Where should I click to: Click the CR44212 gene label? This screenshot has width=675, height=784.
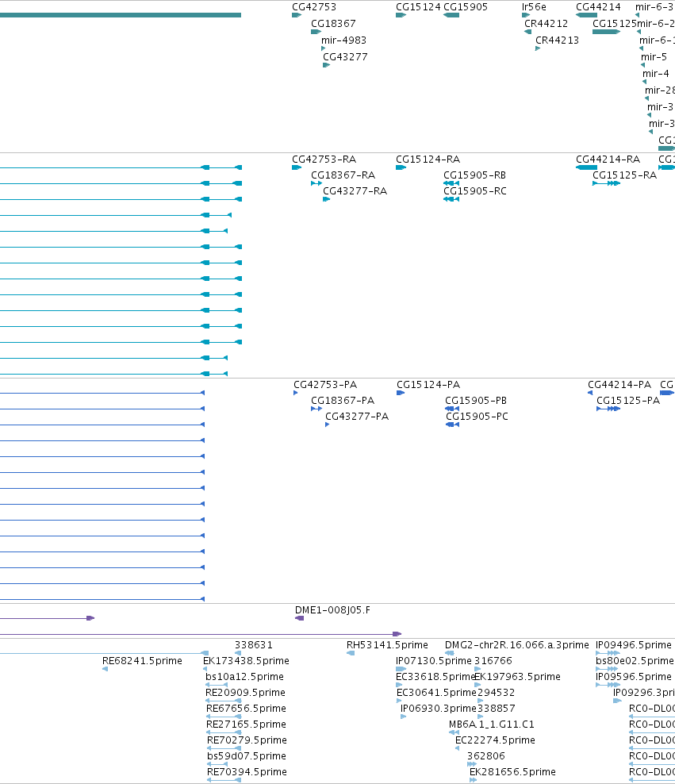(546, 24)
